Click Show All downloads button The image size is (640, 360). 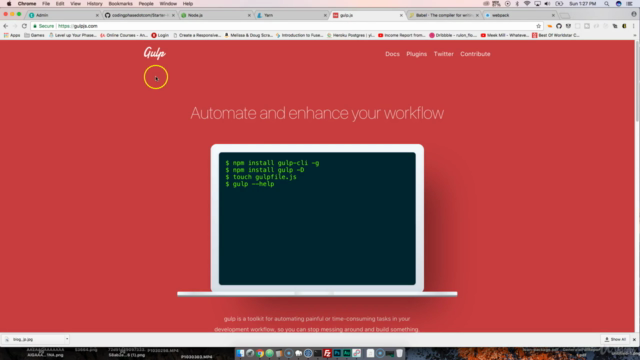pyautogui.click(x=616, y=339)
